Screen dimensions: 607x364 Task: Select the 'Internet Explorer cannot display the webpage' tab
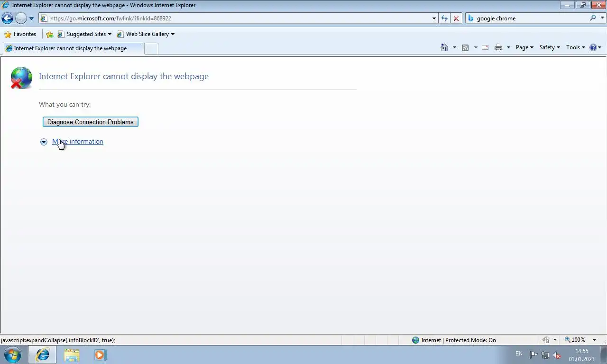tap(72, 48)
